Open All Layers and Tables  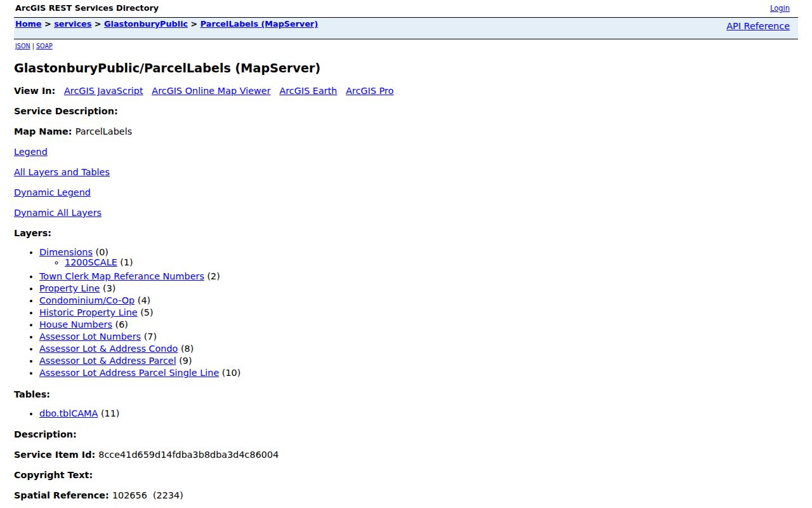click(x=62, y=172)
